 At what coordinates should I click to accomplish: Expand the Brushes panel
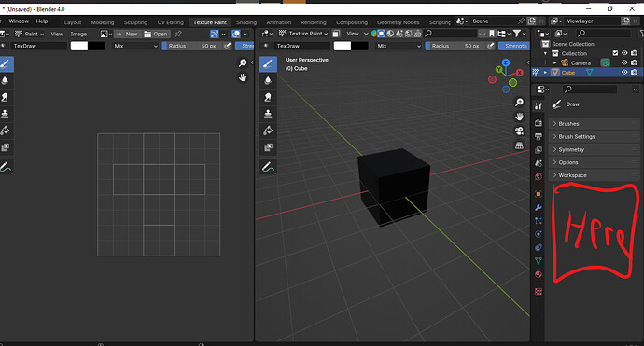click(x=594, y=123)
